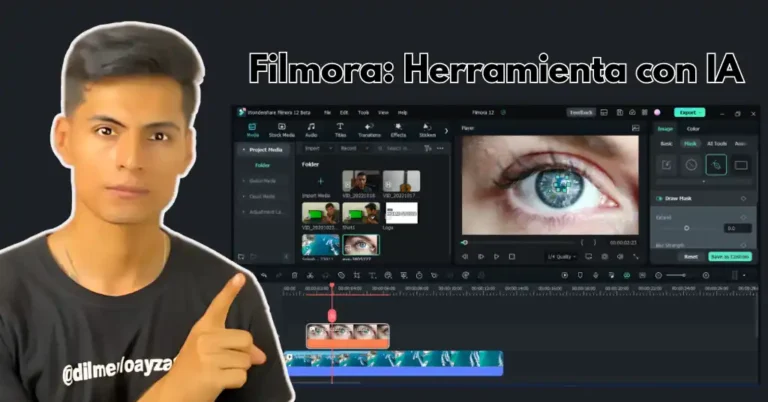Select the guitar video thumbnail
Viewport: 768px width, 402px height.
coord(401,182)
